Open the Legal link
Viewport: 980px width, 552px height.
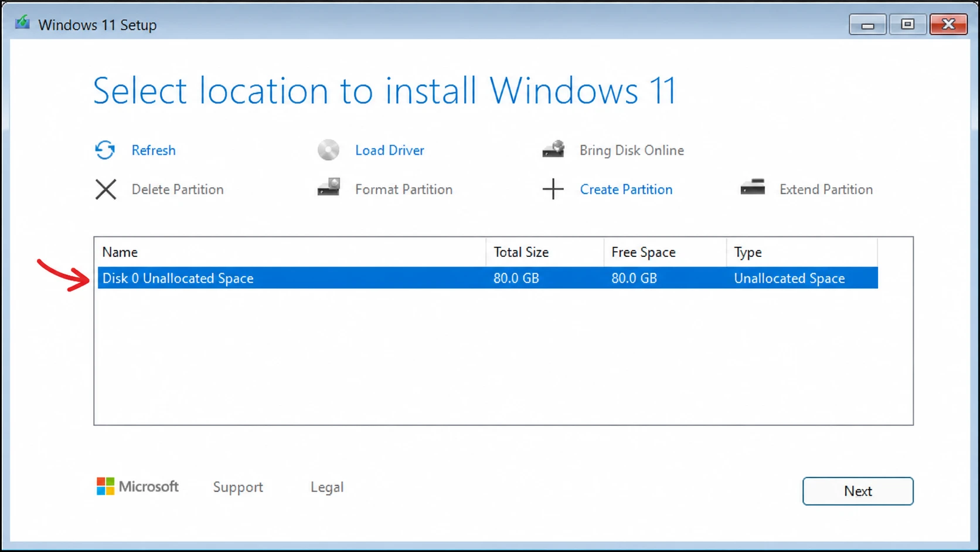327,487
